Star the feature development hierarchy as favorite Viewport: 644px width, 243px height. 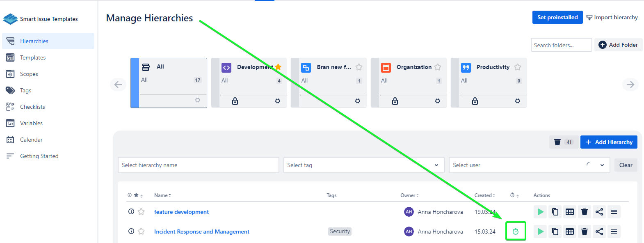(x=141, y=212)
